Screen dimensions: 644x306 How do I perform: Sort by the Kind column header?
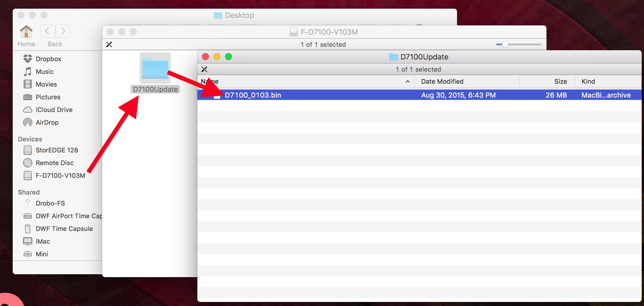(608, 81)
